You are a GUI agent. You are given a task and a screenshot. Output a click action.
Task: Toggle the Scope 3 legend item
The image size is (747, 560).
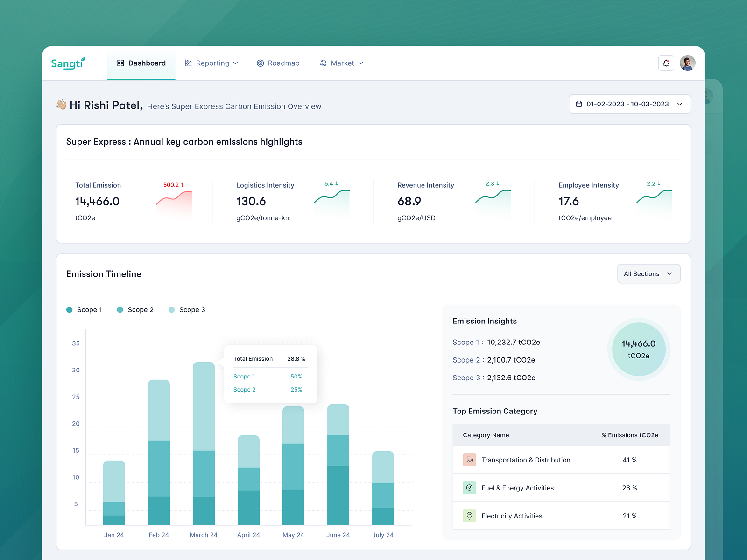click(x=187, y=309)
